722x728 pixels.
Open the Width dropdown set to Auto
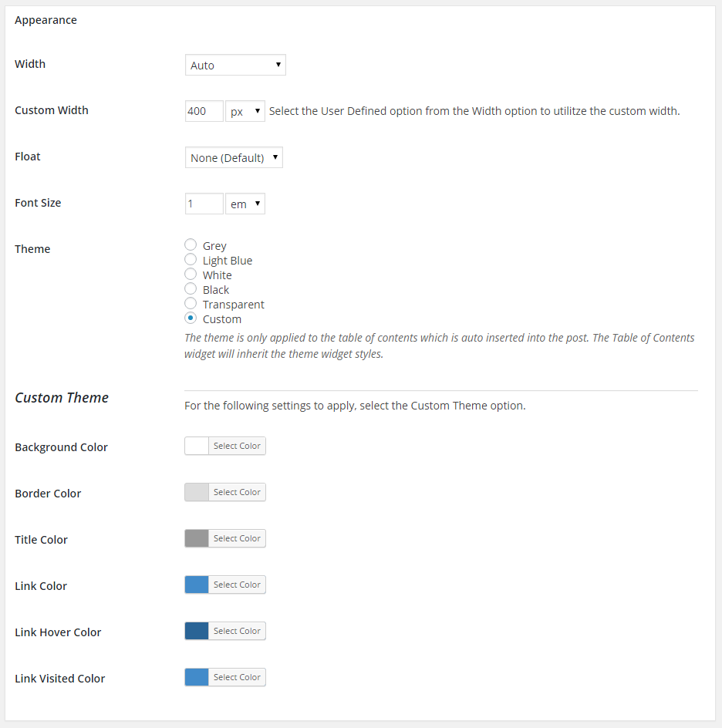pos(235,66)
